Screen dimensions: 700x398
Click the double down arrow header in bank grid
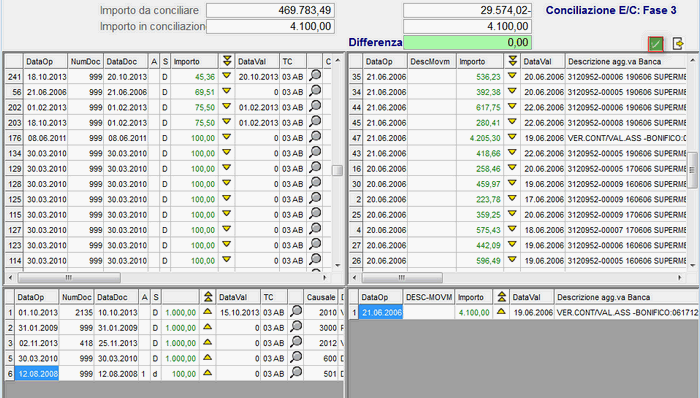click(512, 61)
